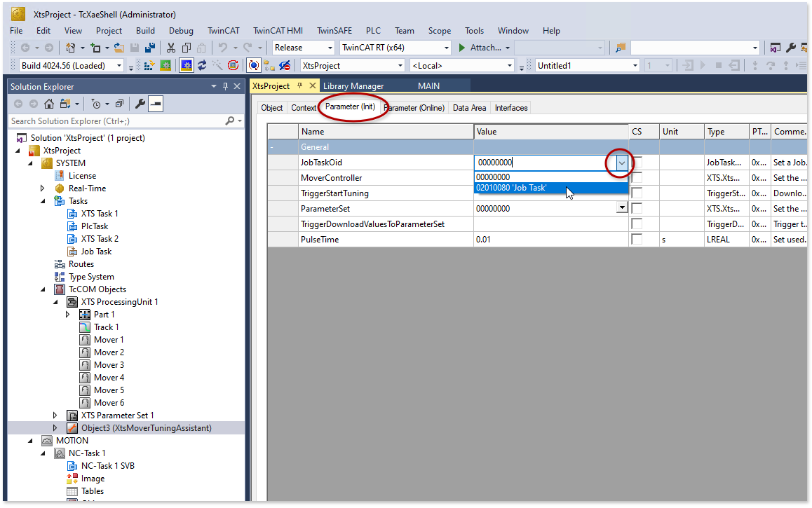Click the Copy toolbar icon
The image size is (812, 508).
(187, 48)
